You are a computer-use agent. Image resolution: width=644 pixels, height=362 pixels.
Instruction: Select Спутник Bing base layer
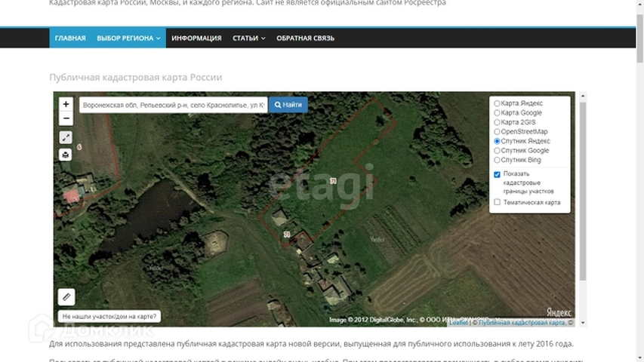(x=497, y=160)
